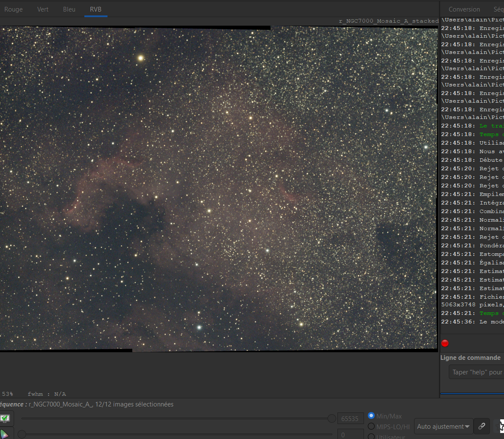The width and height of the screenshot is (504, 439).
Task: Click the lower cutoff slider handle near 0
Action: tap(21, 434)
